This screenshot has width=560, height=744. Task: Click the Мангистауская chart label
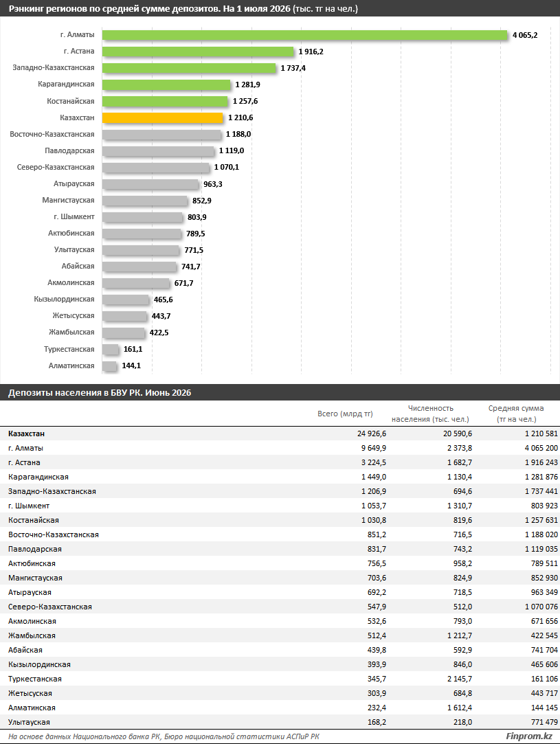coord(68,200)
